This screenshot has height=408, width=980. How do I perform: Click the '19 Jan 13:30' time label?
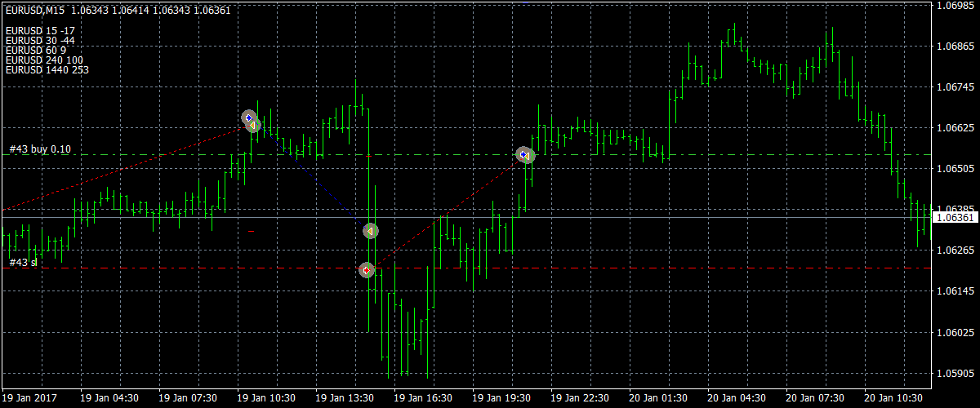[344, 398]
